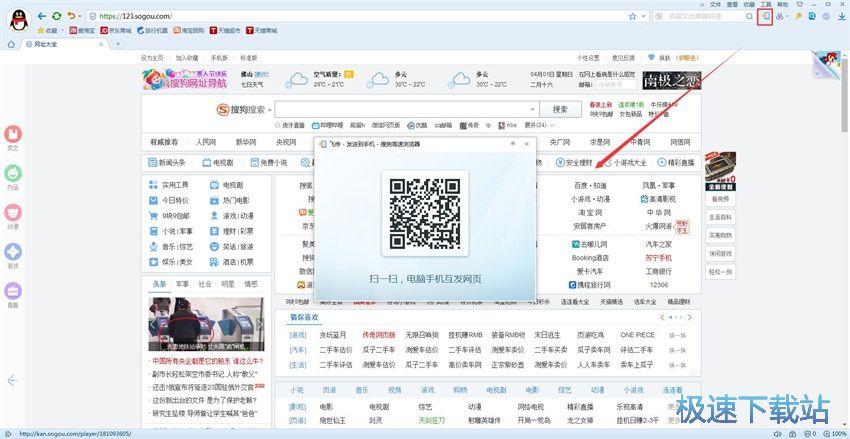Image resolution: width=850 pixels, height=439 pixels.
Task: Expand 展开(24) hot links
Action: point(539,125)
